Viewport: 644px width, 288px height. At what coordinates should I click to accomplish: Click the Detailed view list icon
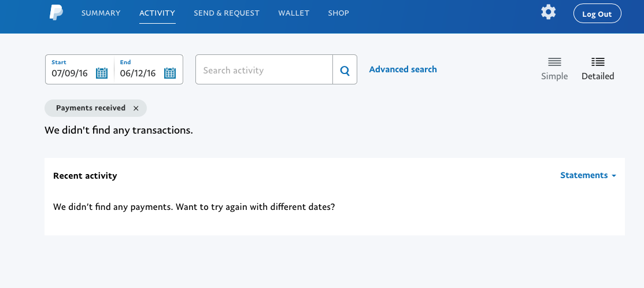[598, 62]
